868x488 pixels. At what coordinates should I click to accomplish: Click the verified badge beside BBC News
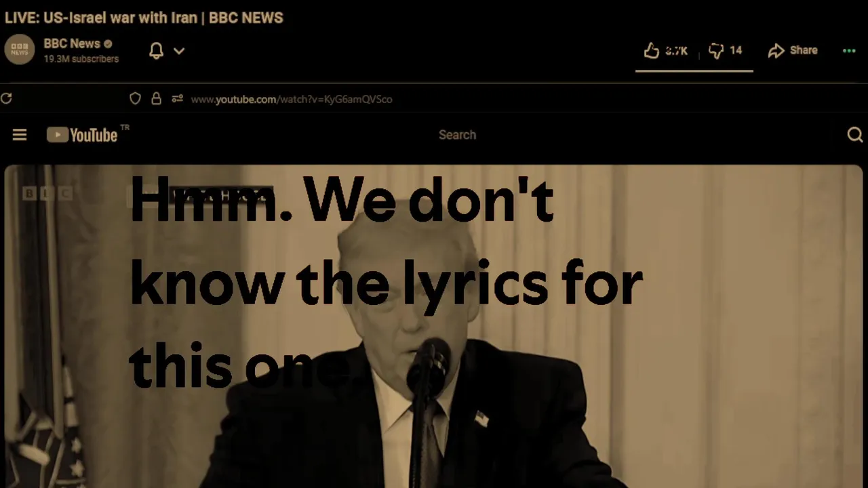[x=108, y=44]
